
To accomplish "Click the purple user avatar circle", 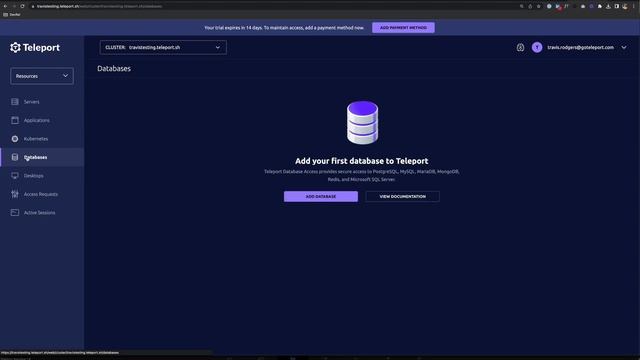I will (x=537, y=47).
